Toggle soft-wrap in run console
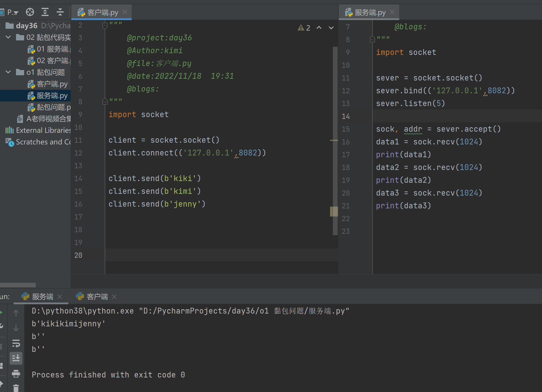 click(16, 343)
